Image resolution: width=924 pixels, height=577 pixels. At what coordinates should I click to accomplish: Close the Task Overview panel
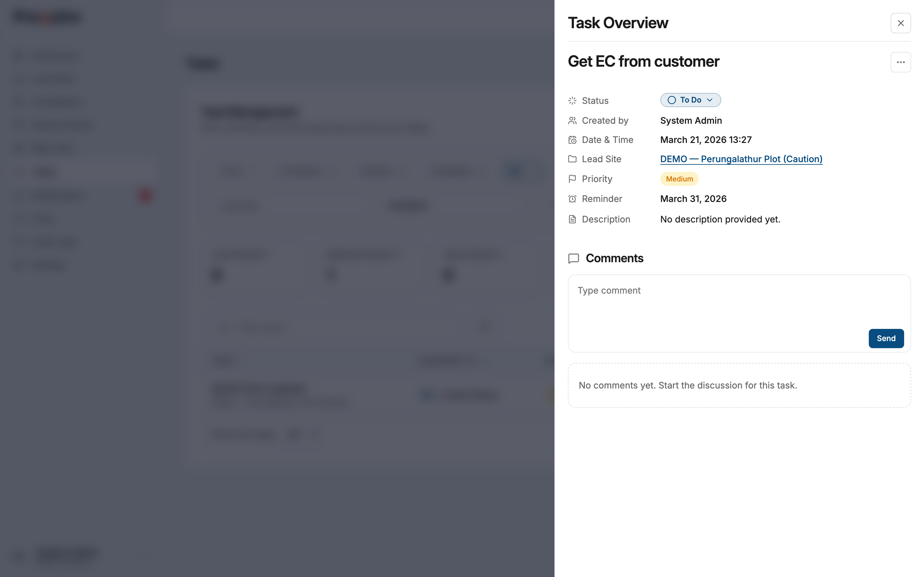900,23
